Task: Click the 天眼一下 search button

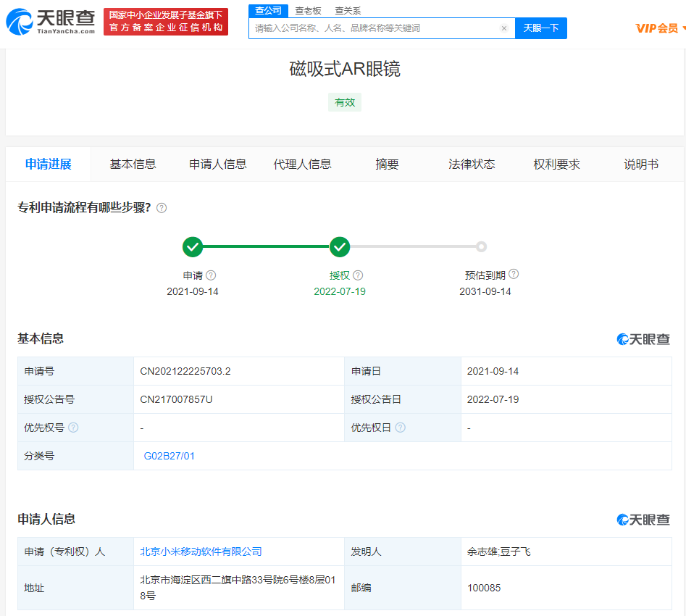Action: point(541,28)
